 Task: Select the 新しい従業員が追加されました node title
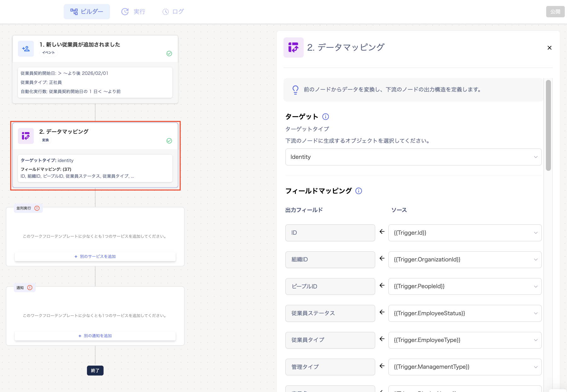(x=80, y=45)
